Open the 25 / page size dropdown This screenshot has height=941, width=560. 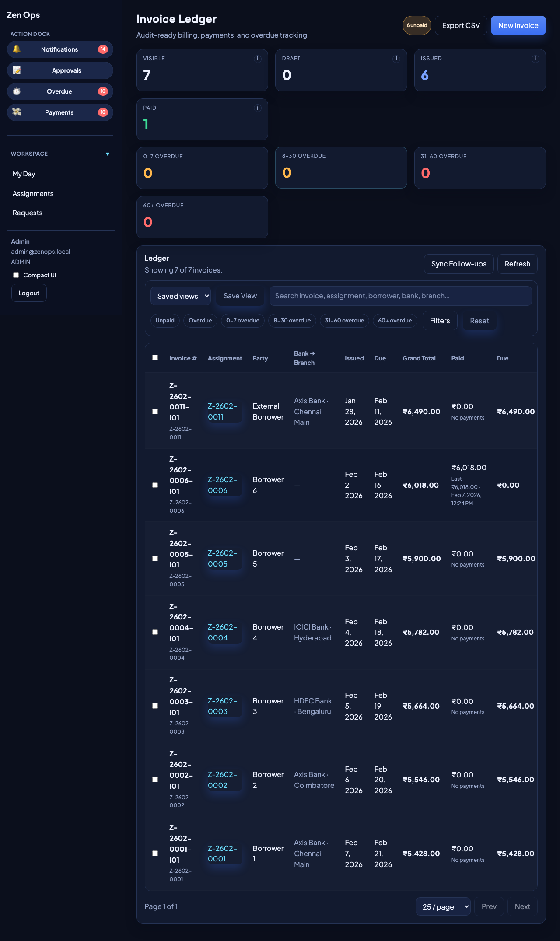[443, 907]
